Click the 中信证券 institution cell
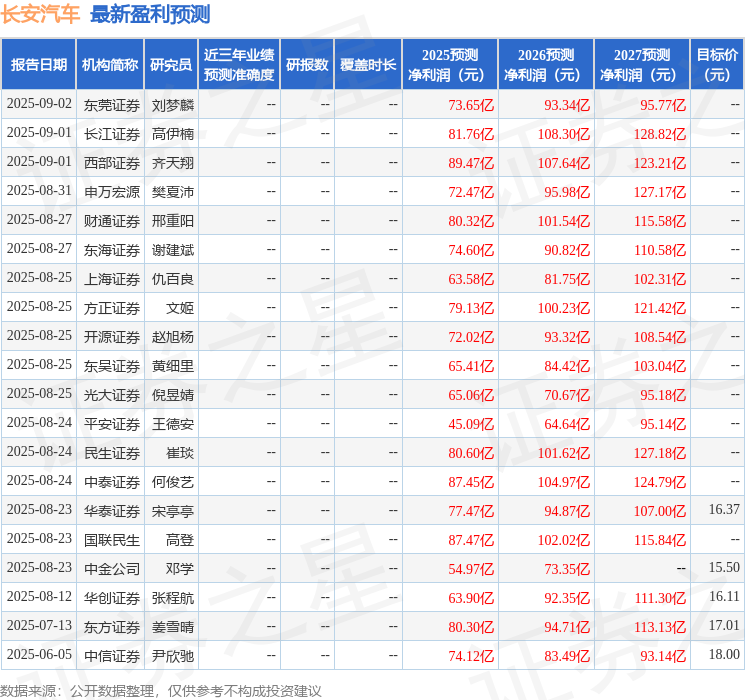The width and height of the screenshot is (745, 700). pos(112,656)
